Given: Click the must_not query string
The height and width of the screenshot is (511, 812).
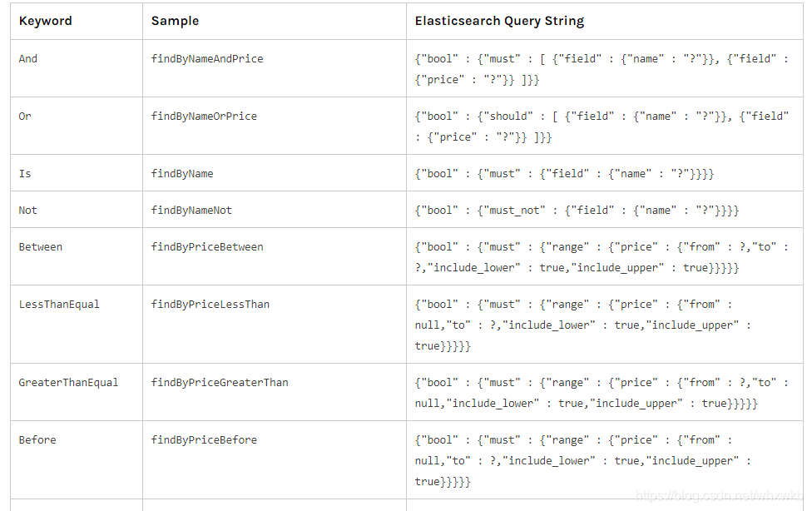Looking at the screenshot, I should 577,210.
